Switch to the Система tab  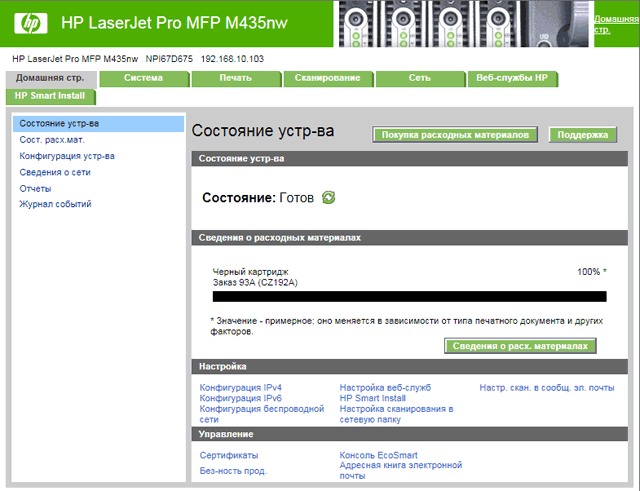click(x=144, y=78)
